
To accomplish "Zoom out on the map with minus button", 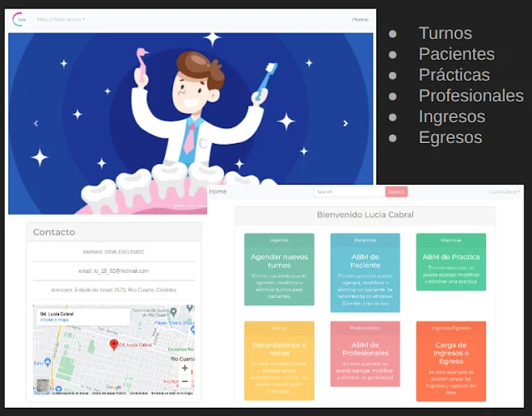I will coord(185,381).
